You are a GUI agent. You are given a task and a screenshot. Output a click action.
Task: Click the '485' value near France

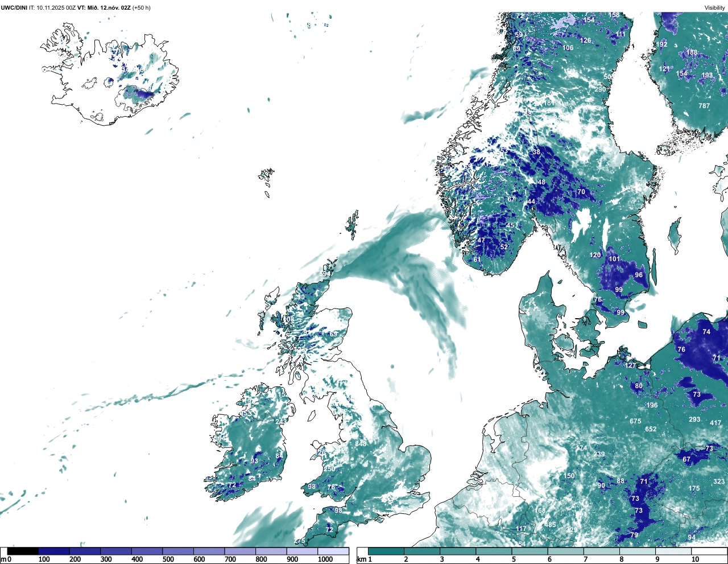pos(550,525)
